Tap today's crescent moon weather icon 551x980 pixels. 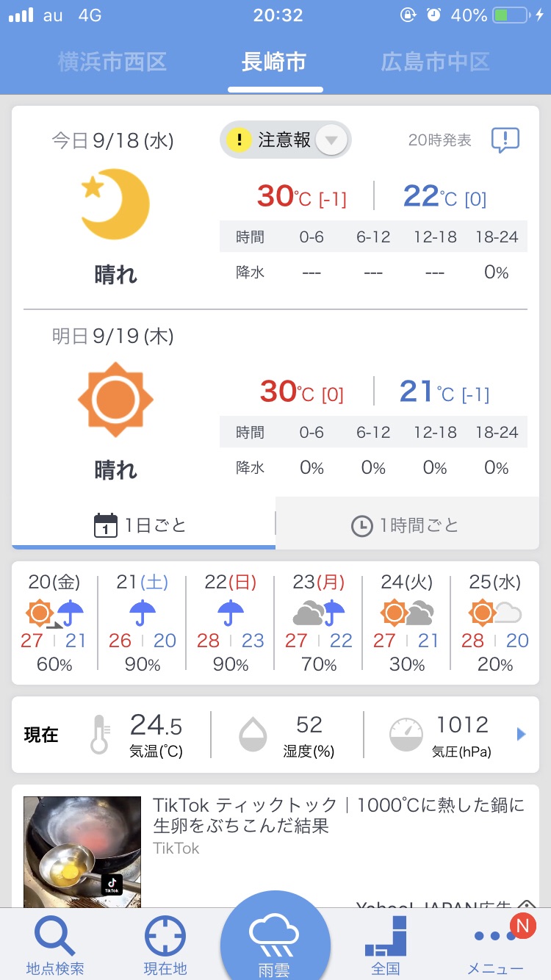[115, 204]
